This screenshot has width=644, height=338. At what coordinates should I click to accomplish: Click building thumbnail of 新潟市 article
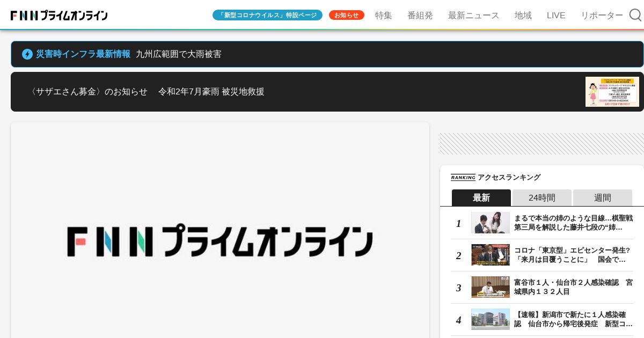[491, 319]
